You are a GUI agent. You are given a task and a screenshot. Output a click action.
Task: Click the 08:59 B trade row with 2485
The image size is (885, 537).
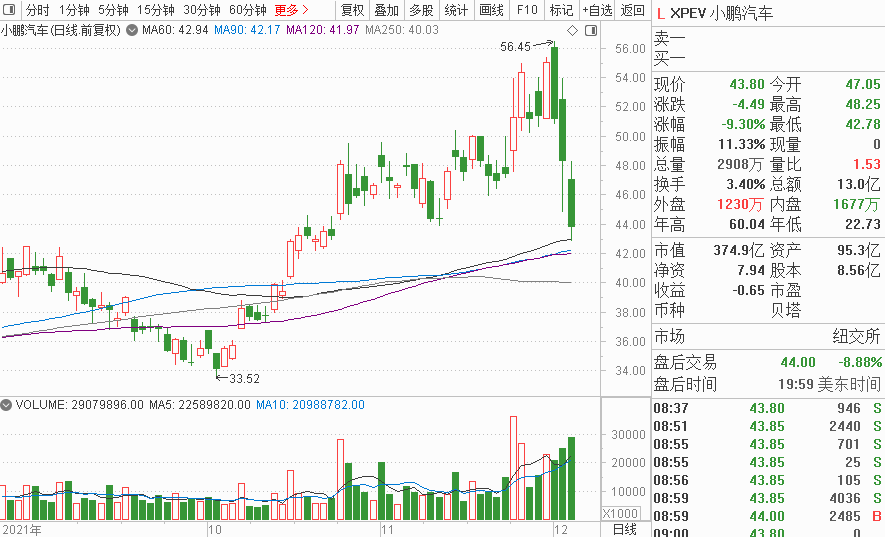pos(768,517)
